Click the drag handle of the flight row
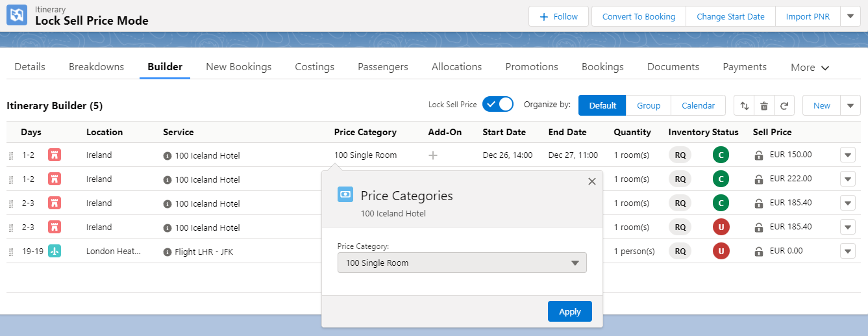This screenshot has width=868, height=336. [11, 252]
